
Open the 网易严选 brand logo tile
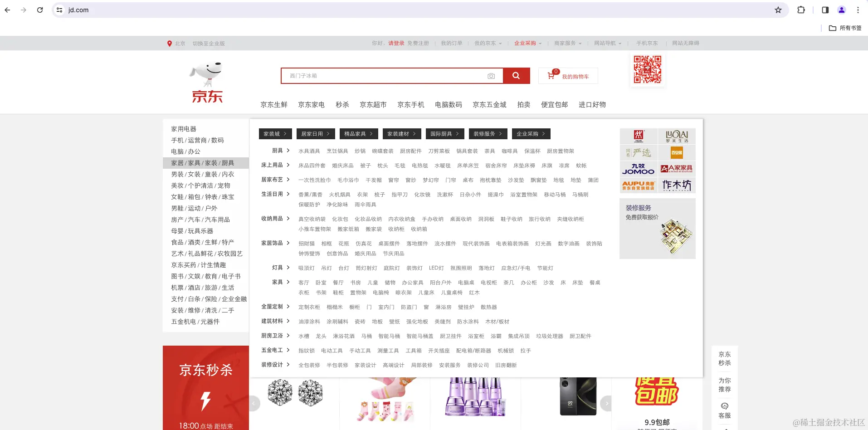(639, 152)
